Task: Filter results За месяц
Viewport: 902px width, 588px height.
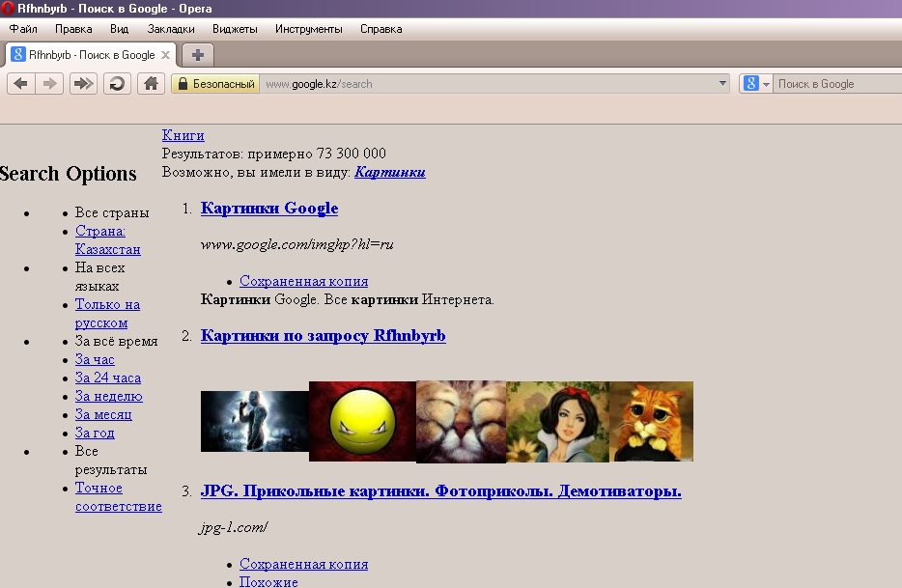Action: point(103,415)
